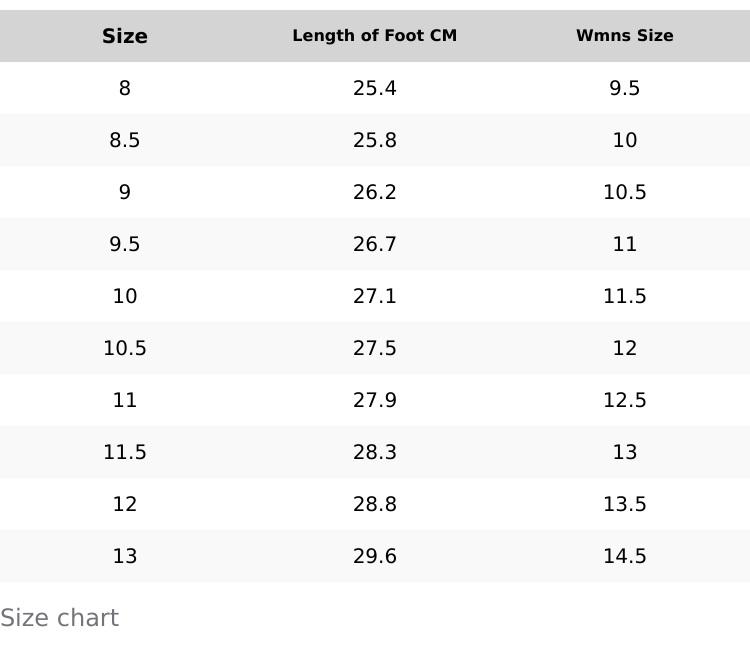Select the 27.5 foot length cell

[x=375, y=348]
